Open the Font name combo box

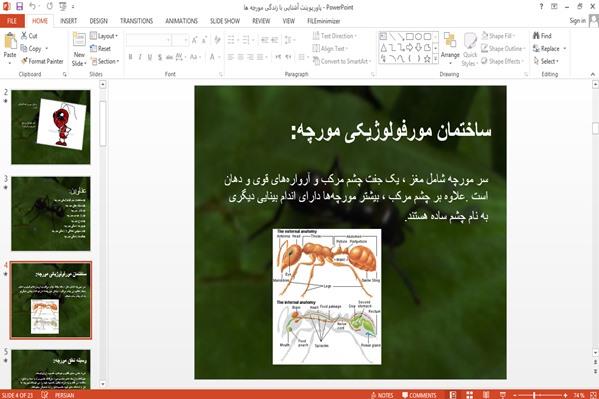pos(148,40)
